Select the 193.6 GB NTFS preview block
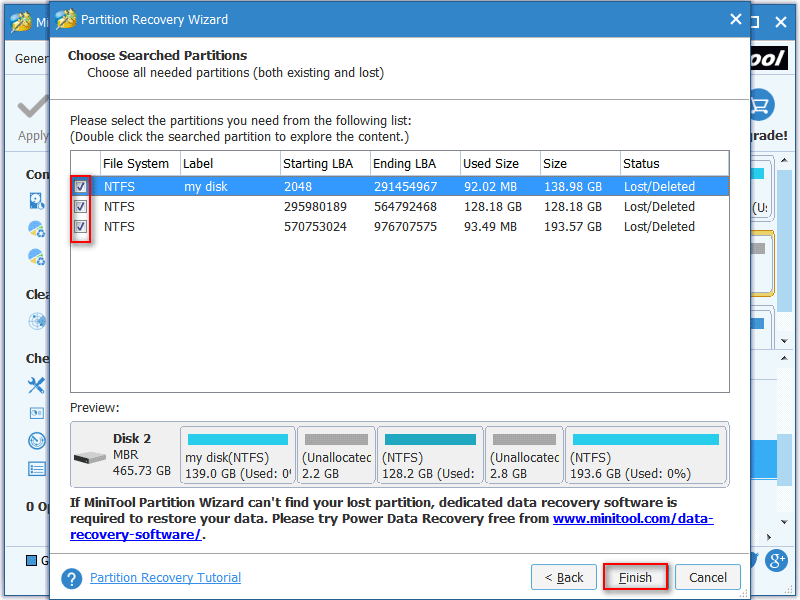The image size is (800, 600). [646, 455]
